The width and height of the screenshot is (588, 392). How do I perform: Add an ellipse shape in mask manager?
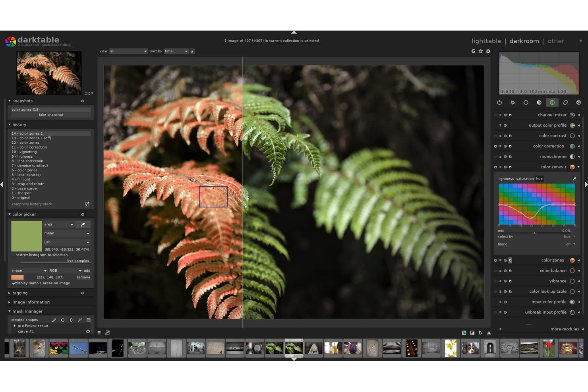click(x=71, y=320)
